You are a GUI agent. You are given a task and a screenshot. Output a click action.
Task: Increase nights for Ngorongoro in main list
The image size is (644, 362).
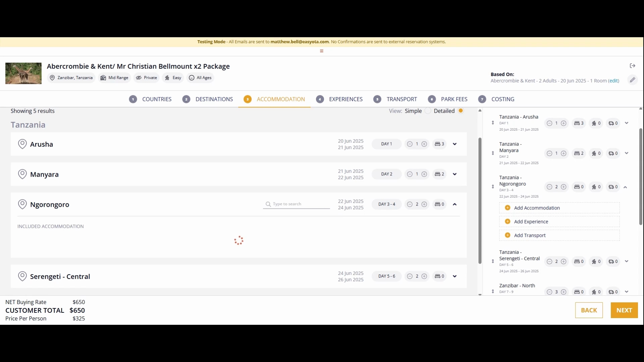(424, 204)
